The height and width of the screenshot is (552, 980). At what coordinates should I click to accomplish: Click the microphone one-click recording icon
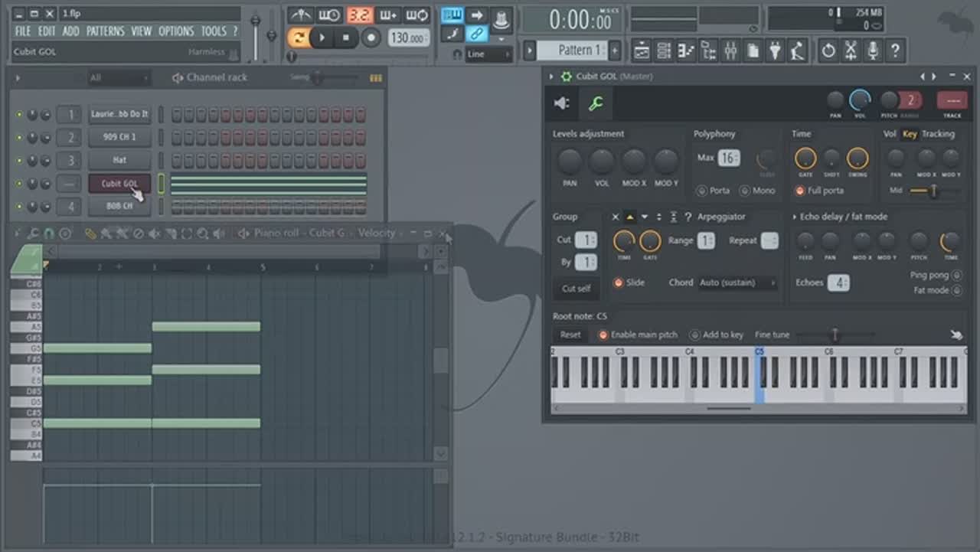click(873, 51)
